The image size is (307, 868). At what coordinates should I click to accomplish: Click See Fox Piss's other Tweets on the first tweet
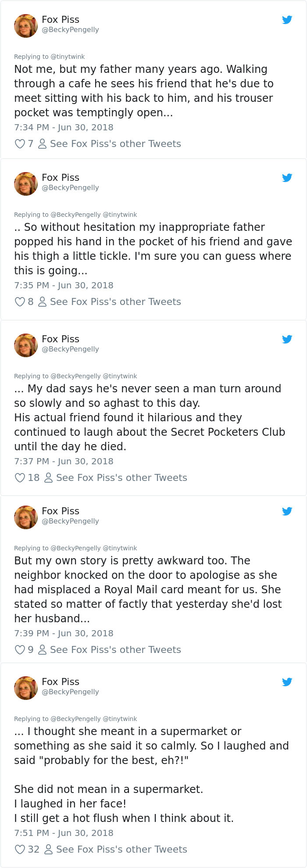[115, 143]
